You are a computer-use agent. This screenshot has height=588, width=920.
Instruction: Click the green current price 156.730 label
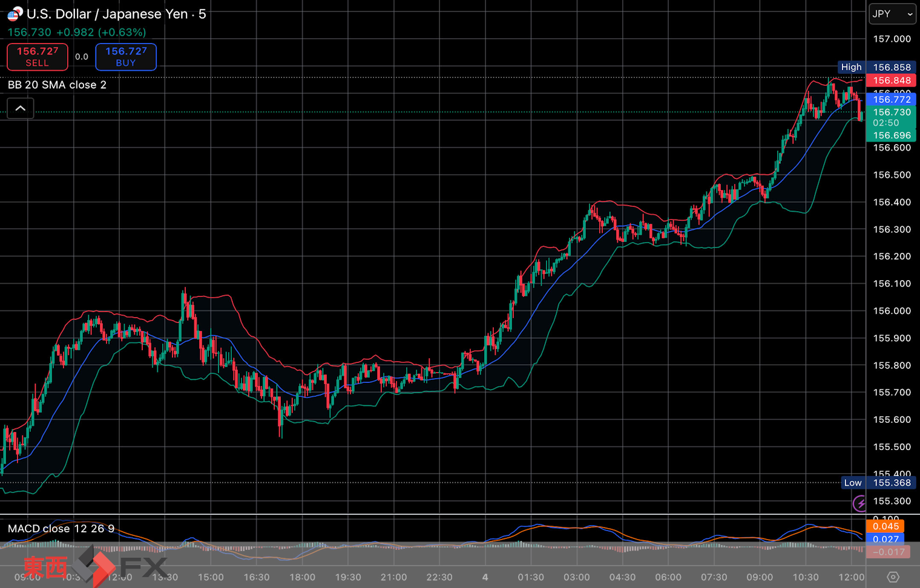tap(891, 113)
